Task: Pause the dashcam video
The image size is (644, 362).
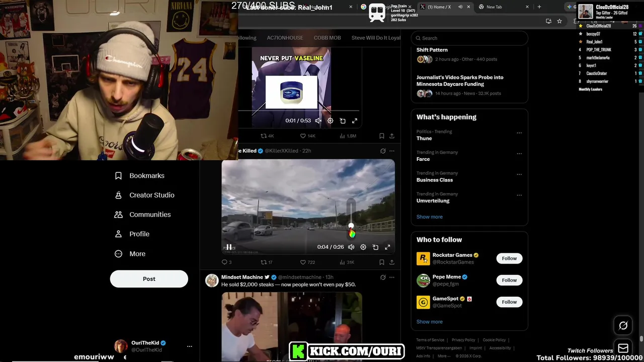Action: (x=229, y=247)
